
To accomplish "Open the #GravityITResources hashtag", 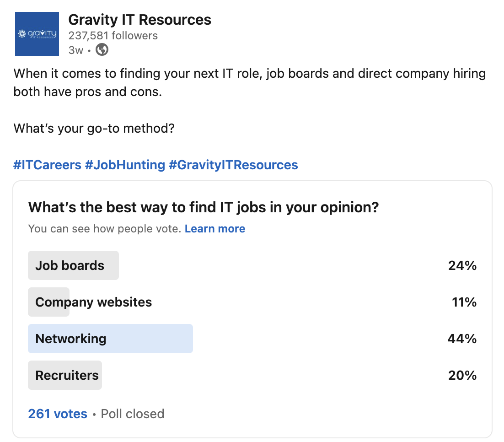I will [x=233, y=165].
